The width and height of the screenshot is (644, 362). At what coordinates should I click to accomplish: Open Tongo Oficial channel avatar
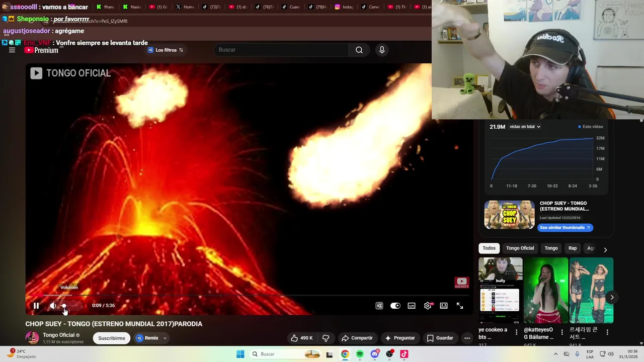[x=32, y=338]
